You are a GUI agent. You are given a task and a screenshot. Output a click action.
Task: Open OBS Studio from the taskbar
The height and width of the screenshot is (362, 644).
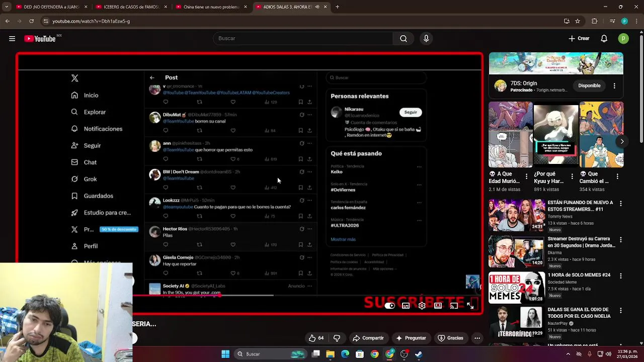click(x=404, y=354)
